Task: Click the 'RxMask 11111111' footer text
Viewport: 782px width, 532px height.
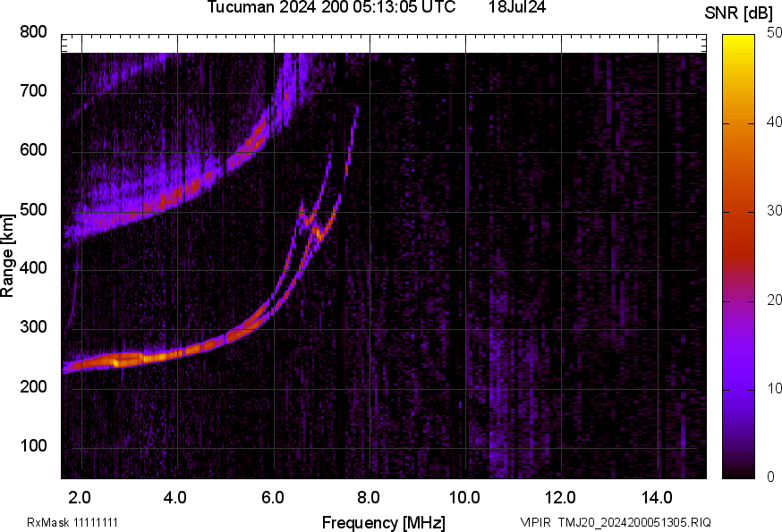Action: (72, 522)
